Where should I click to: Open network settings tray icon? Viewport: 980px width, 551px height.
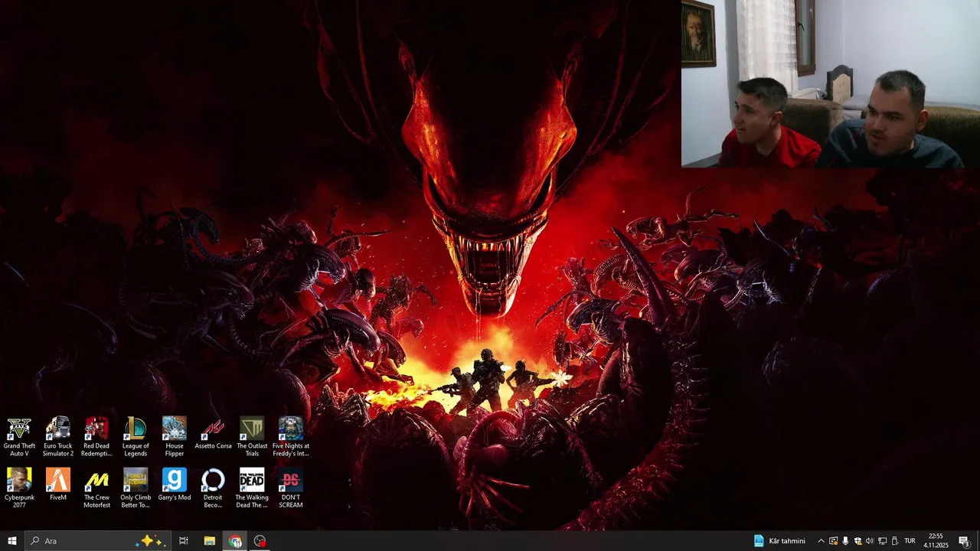tap(882, 541)
